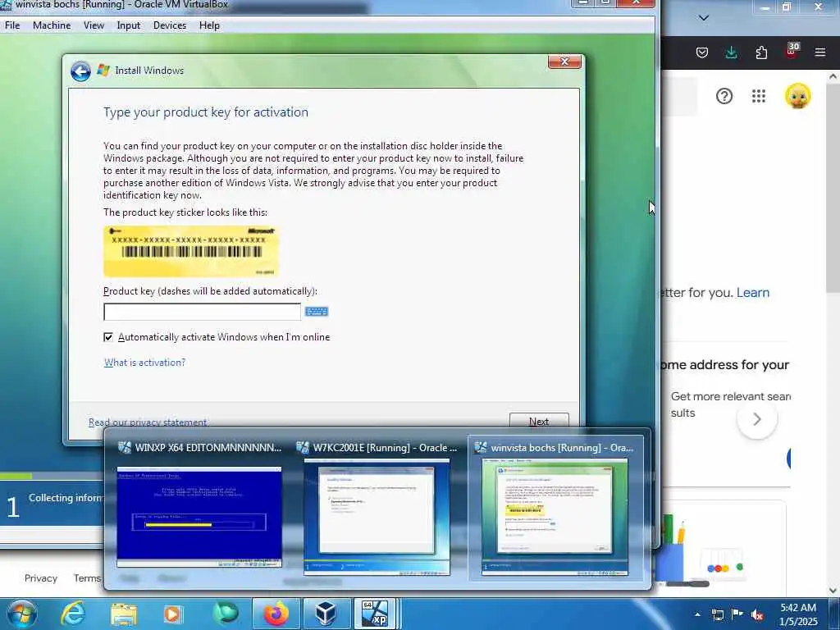
Task: Click the VirtualBox cube taskbar icon
Action: (x=325, y=614)
